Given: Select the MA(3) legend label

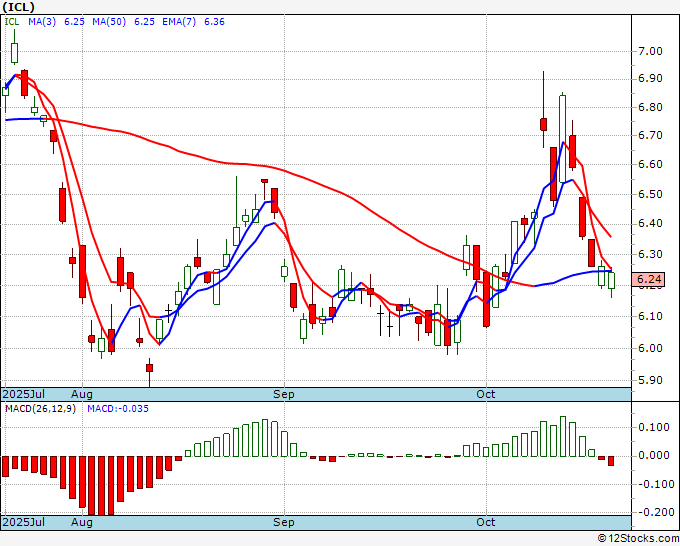Looking at the screenshot, I should coord(42,22).
